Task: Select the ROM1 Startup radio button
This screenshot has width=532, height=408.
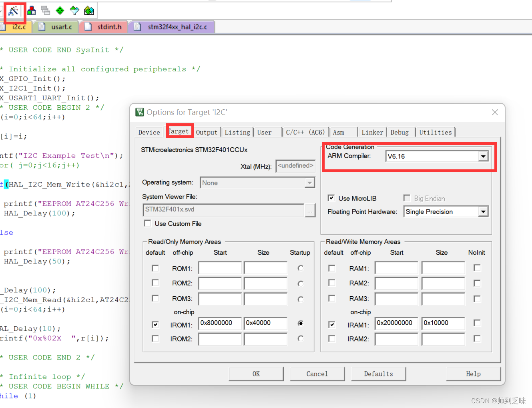Action: coord(301,268)
